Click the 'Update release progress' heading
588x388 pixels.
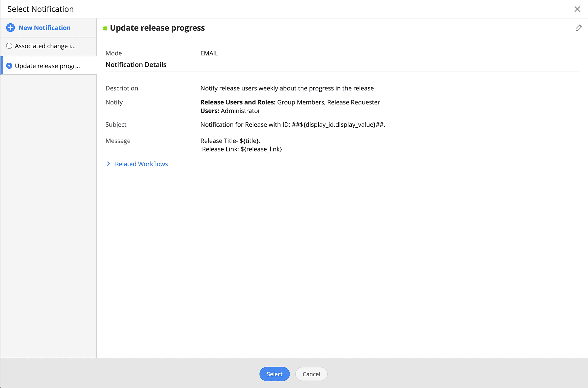(157, 28)
